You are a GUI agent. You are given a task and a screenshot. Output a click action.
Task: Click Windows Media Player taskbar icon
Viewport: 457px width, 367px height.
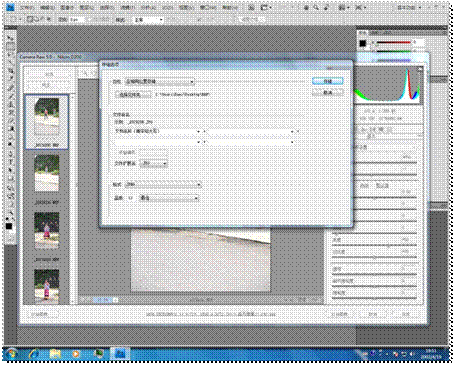tap(76, 353)
